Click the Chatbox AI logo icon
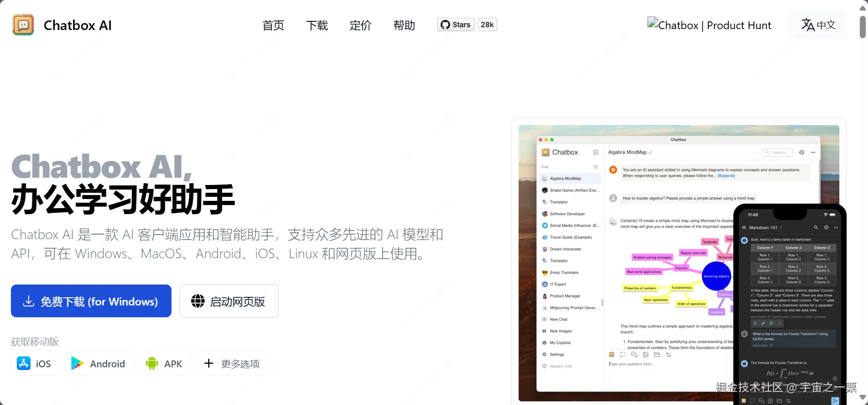The height and width of the screenshot is (405, 868). coord(23,25)
